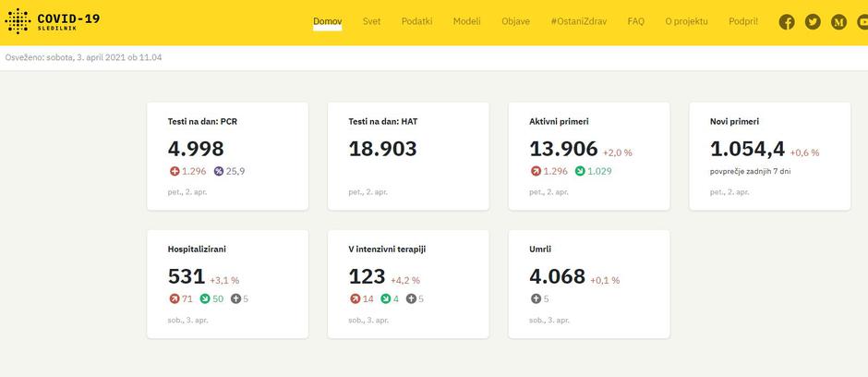Open the Twitter profile icon
Viewport: 868px width, 377px height.
coord(813,22)
